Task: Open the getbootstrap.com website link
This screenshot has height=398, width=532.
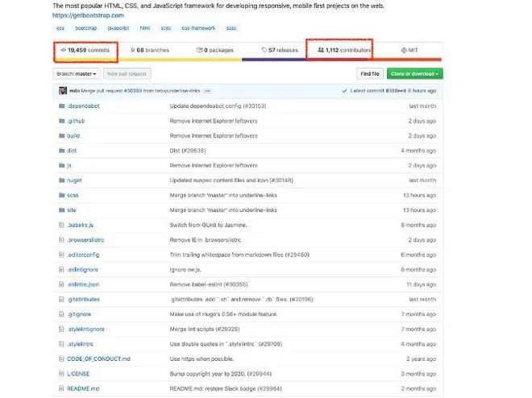Action: click(89, 15)
